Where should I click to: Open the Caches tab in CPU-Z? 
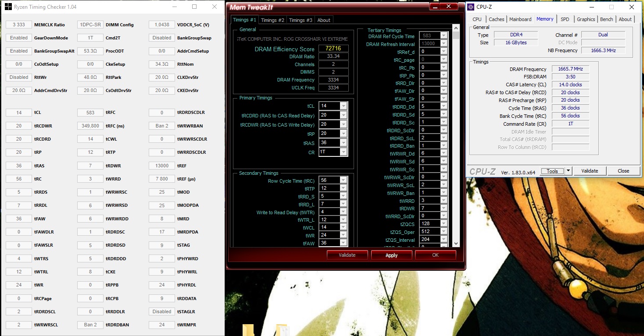pos(496,19)
